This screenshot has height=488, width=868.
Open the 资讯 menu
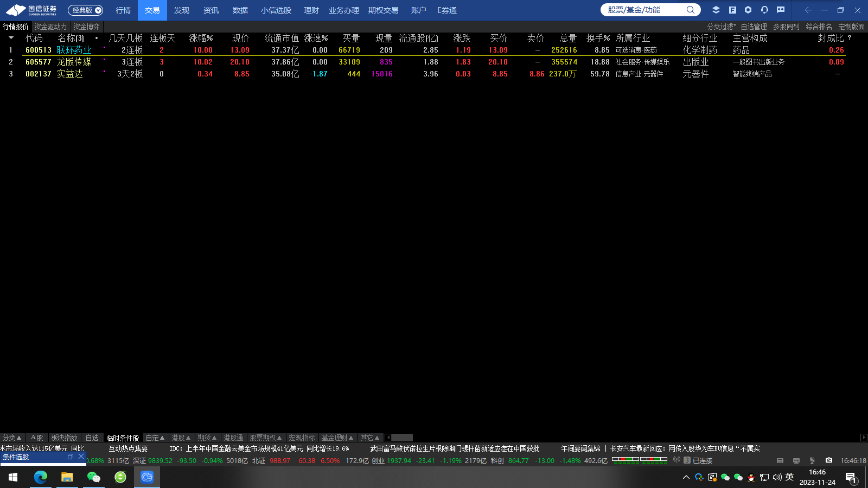(211, 10)
